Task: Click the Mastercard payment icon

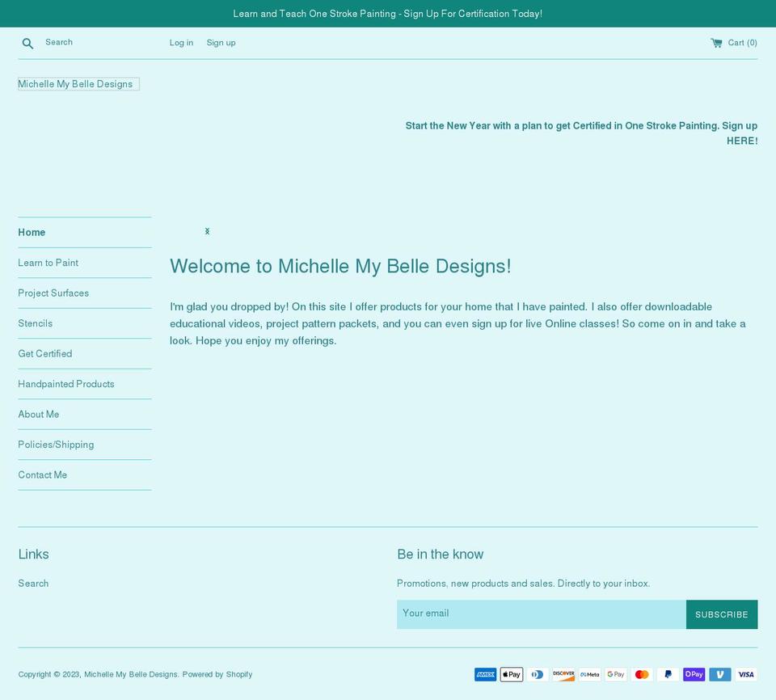Action: click(642, 674)
